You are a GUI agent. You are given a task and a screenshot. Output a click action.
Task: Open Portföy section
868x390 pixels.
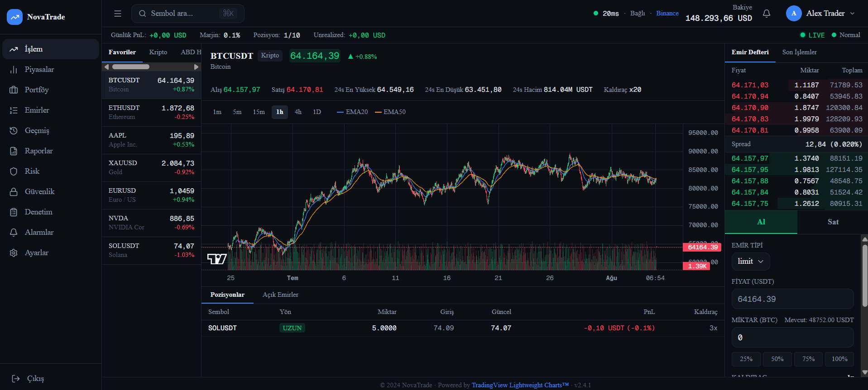pyautogui.click(x=51, y=90)
